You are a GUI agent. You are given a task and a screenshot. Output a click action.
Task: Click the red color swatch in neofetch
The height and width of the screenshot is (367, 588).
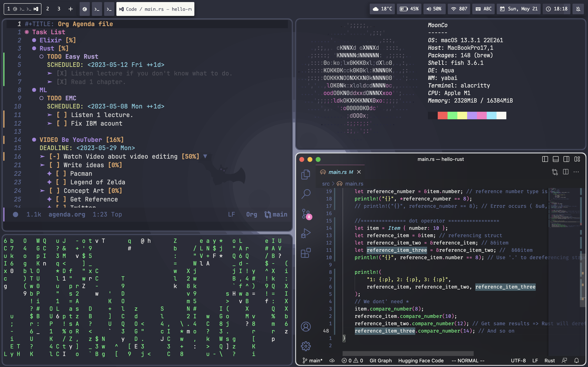pyautogui.click(x=442, y=116)
